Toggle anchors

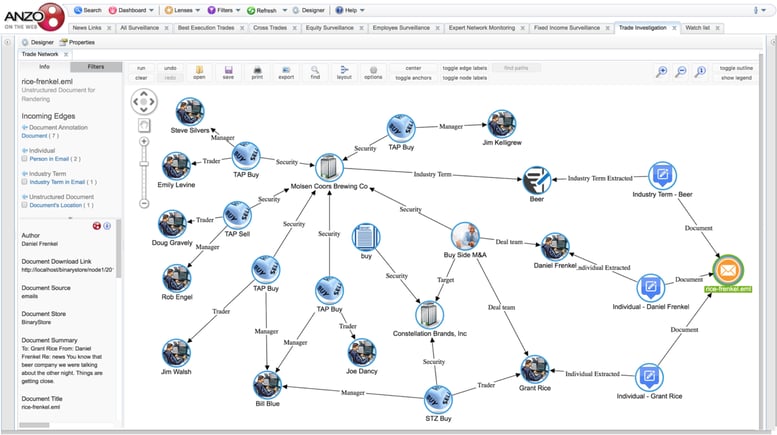tap(413, 78)
